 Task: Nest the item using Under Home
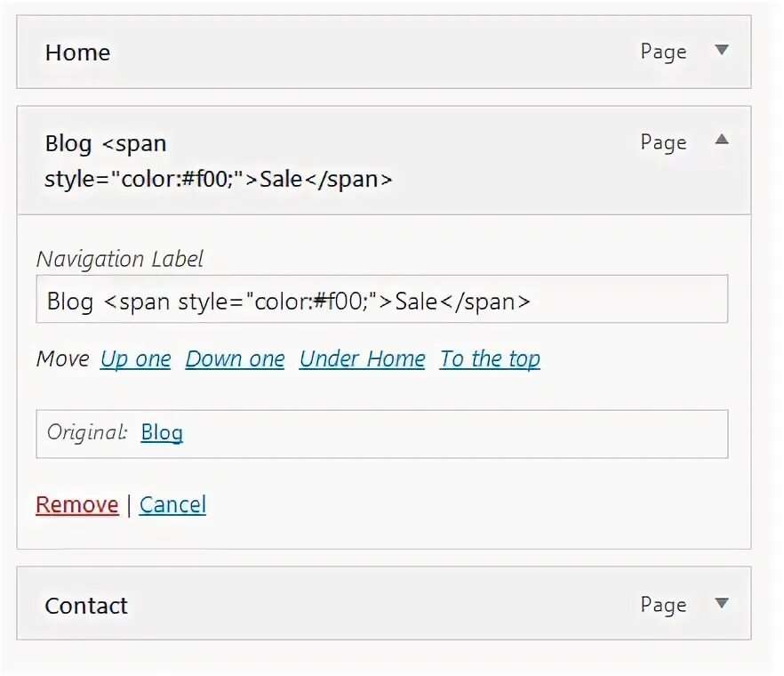coord(362,359)
